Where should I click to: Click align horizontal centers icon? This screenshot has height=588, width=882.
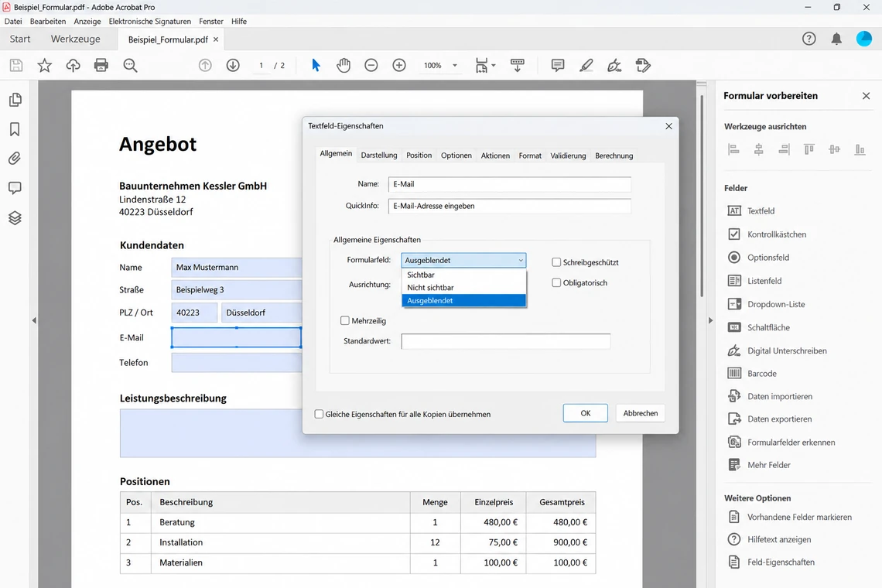[x=759, y=149]
